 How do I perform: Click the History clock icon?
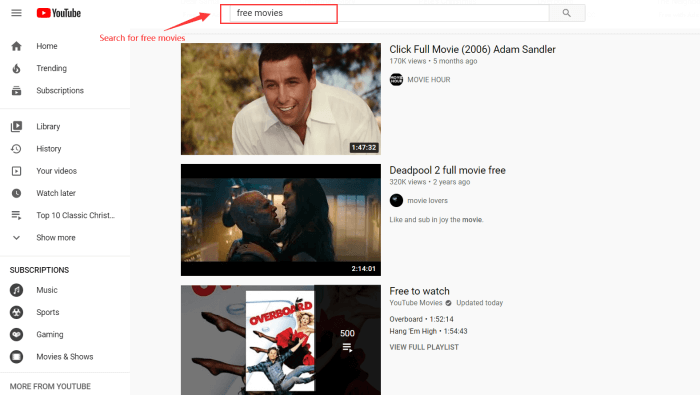17,149
